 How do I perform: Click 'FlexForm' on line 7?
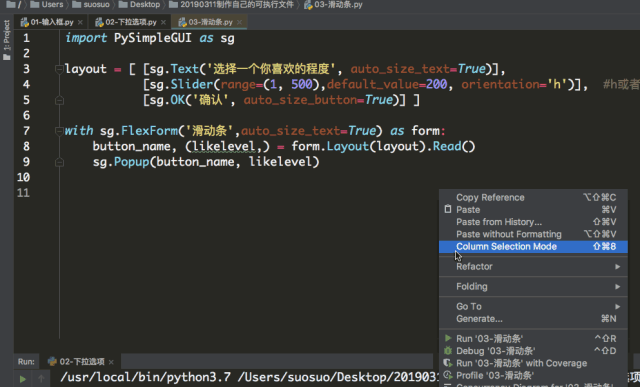pos(149,131)
